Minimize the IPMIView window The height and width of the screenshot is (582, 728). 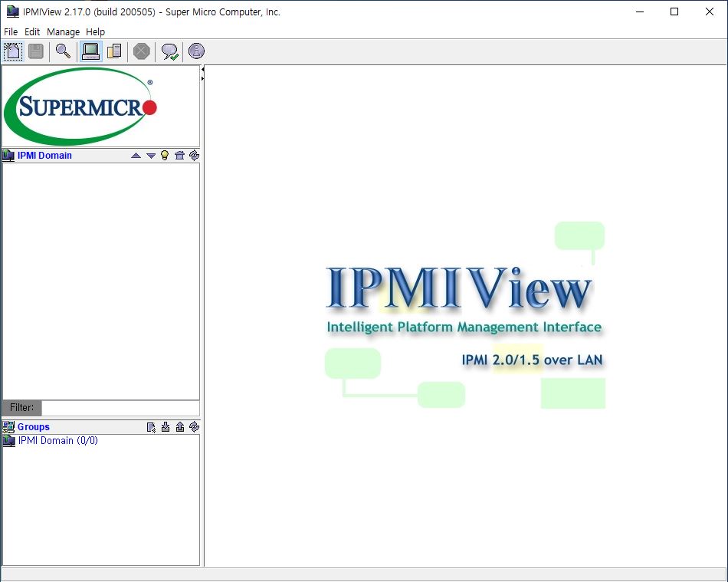click(640, 12)
